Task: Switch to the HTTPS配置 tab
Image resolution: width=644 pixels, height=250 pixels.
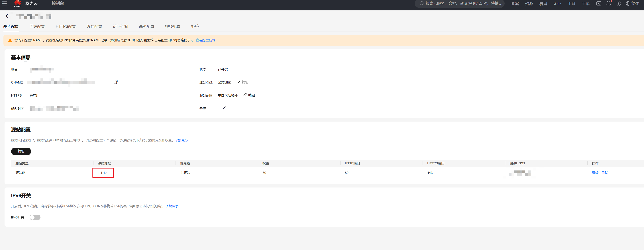Action: tap(66, 26)
